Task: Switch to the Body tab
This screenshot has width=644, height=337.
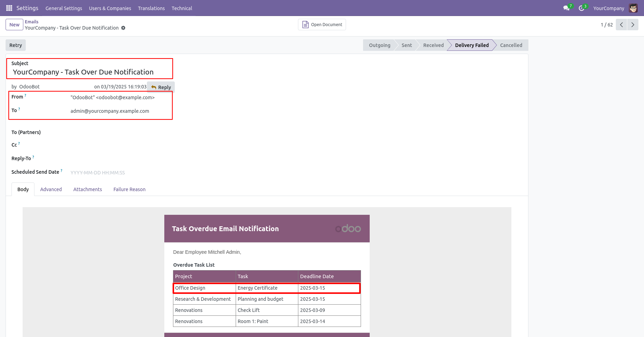Action: coord(23,189)
